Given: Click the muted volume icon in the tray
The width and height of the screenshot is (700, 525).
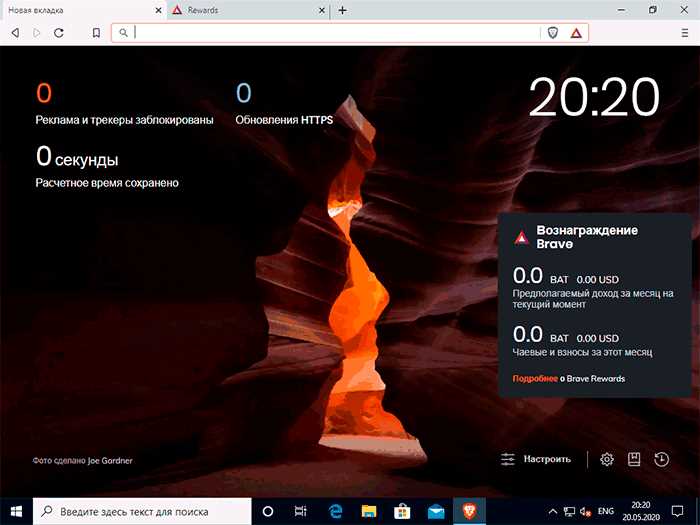Looking at the screenshot, I should click(x=585, y=512).
